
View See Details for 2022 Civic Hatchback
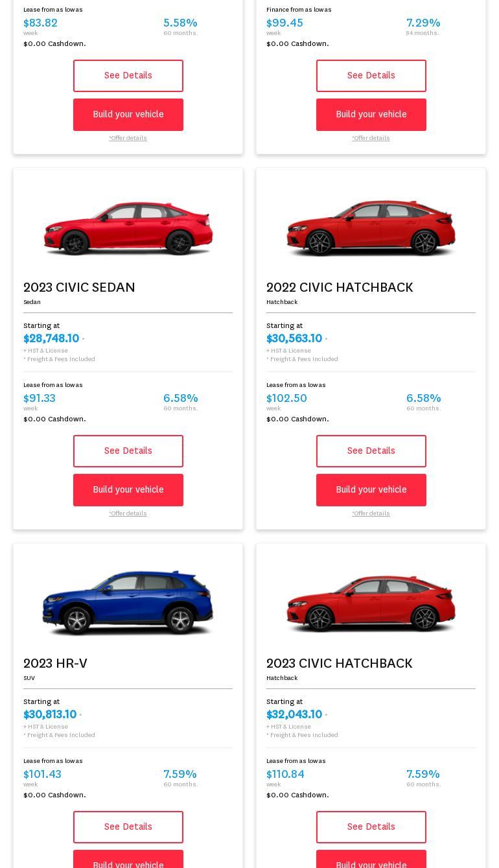point(371,451)
